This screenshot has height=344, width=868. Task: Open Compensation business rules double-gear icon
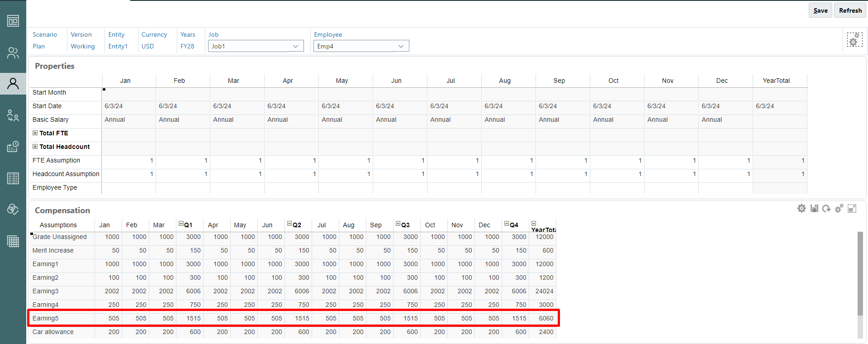pyautogui.click(x=839, y=208)
